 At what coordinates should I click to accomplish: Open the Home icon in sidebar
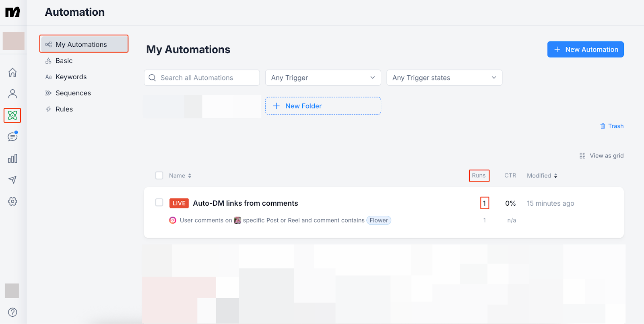pyautogui.click(x=12, y=72)
